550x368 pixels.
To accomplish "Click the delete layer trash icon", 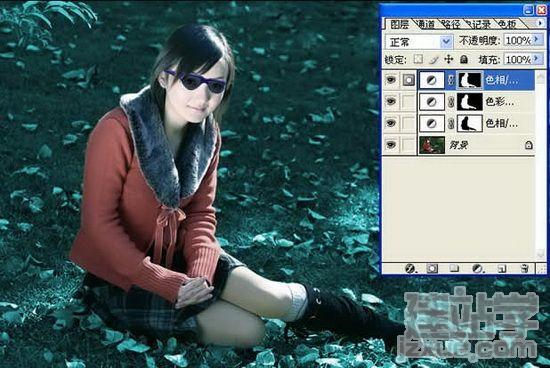I will click(524, 269).
